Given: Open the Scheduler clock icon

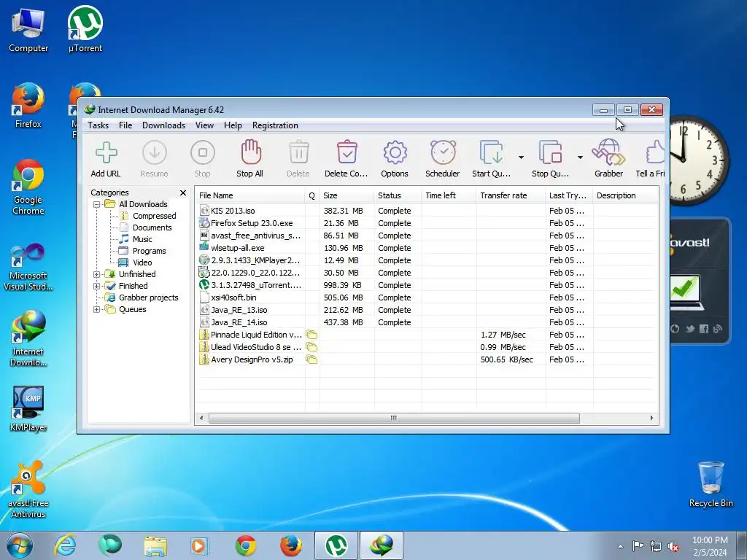Looking at the screenshot, I should (x=443, y=152).
